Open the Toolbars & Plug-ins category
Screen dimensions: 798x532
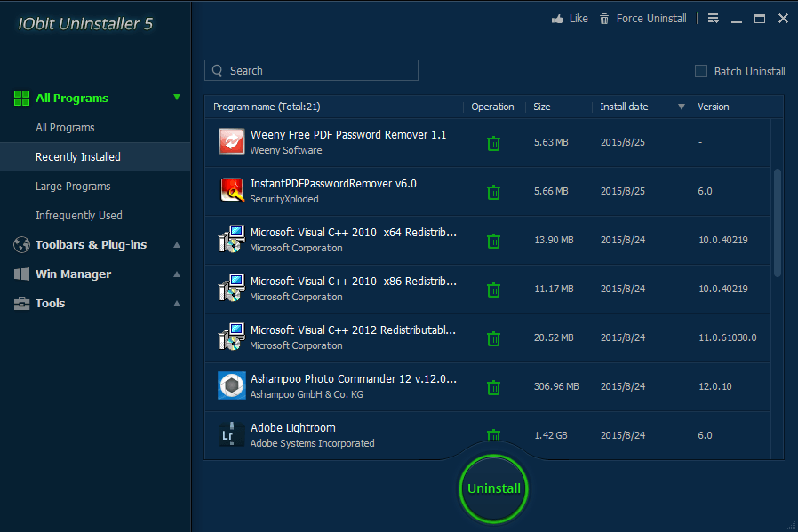(x=92, y=244)
